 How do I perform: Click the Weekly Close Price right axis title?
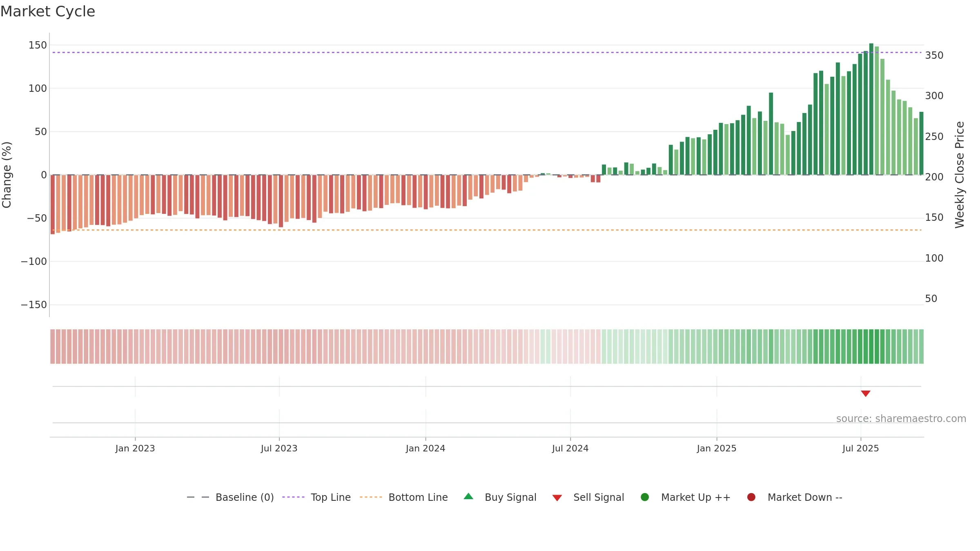(960, 175)
